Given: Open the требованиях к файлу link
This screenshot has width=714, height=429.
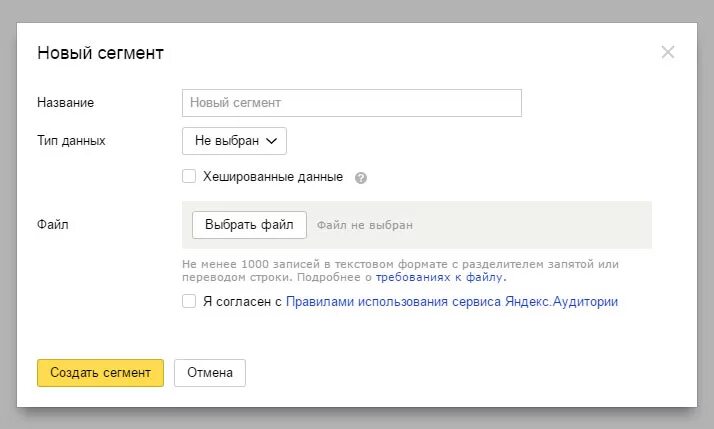Looking at the screenshot, I should click(440, 277).
